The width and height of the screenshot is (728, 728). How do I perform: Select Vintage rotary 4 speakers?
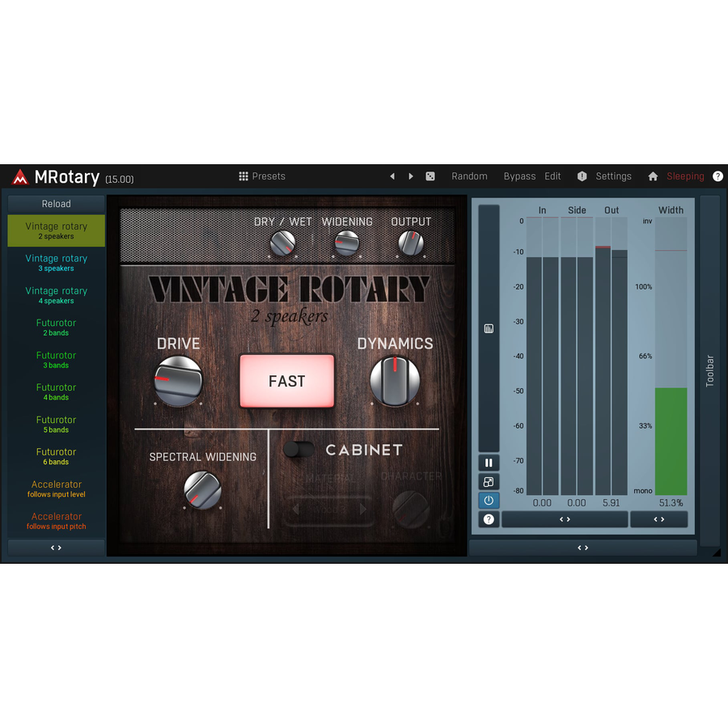pyautogui.click(x=56, y=295)
